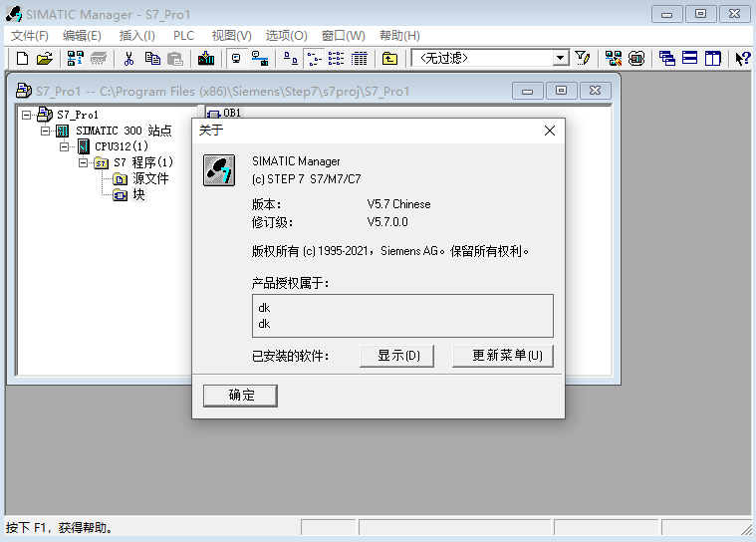This screenshot has width=756, height=542.
Task: Open the 视图(V) menu
Action: (x=232, y=36)
